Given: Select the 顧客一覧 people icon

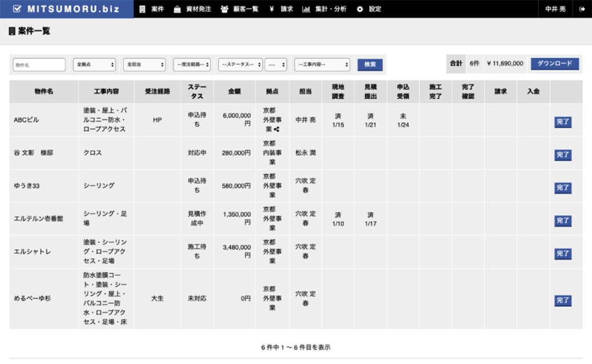Looking at the screenshot, I should pos(225,9).
